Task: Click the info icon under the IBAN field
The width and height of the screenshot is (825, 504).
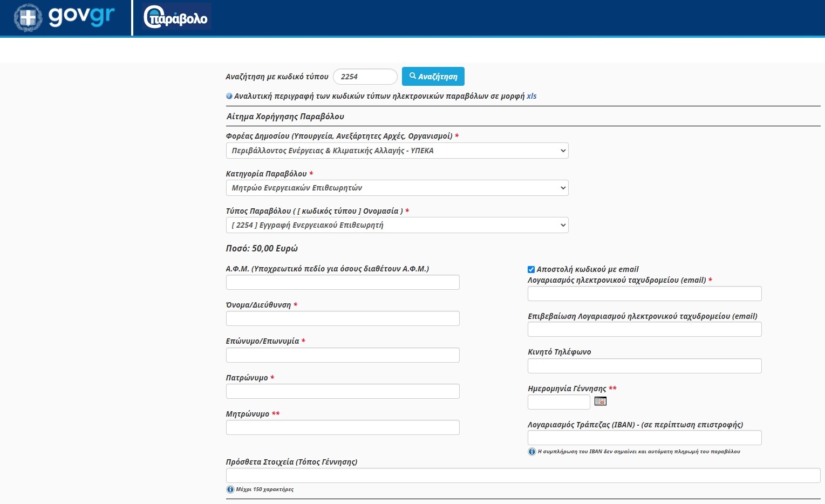Action: (x=531, y=452)
